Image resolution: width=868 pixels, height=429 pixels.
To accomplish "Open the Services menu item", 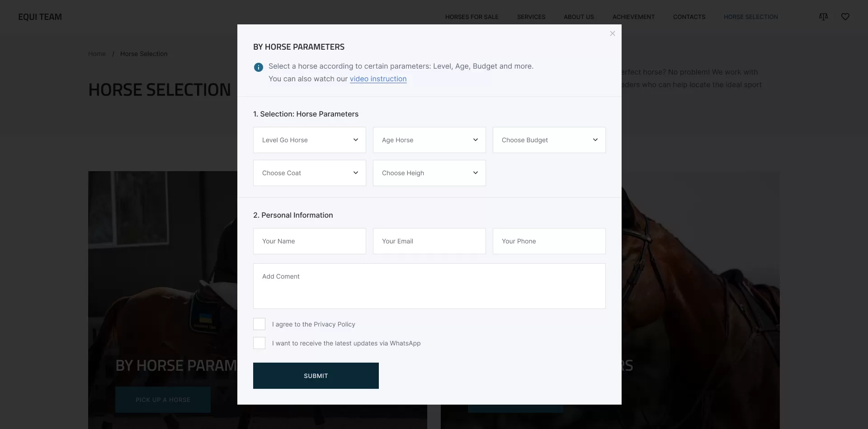I will tap(531, 17).
